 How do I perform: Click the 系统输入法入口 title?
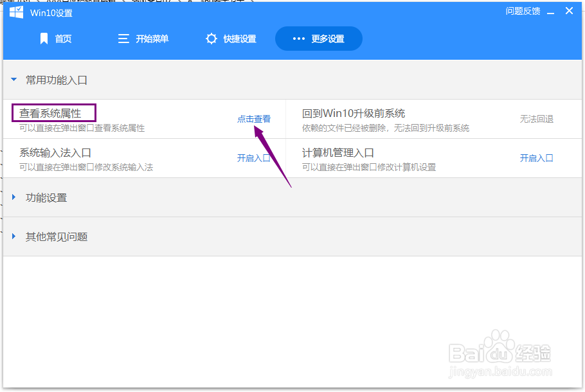point(55,152)
